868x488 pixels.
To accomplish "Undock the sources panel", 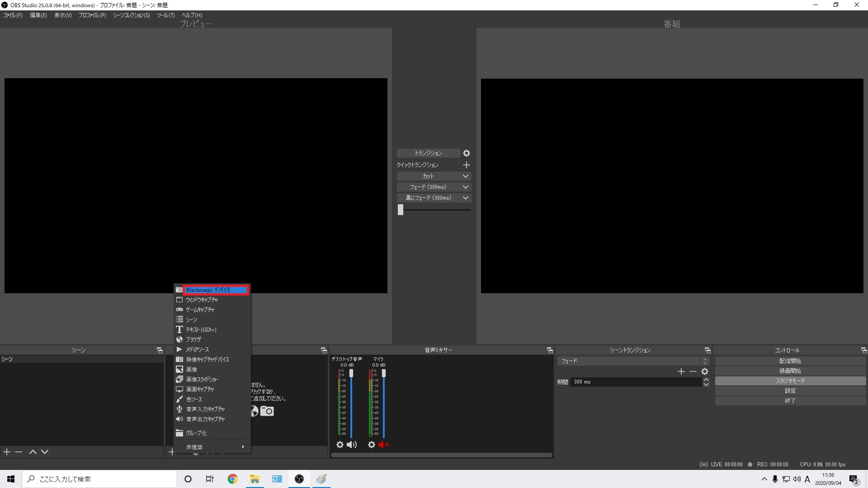I will 324,350.
